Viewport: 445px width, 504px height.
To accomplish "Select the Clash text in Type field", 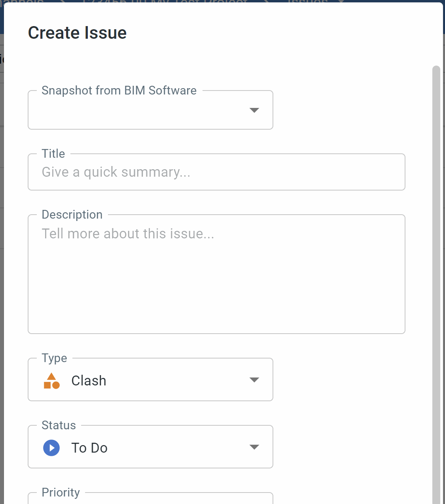I will coord(89,381).
